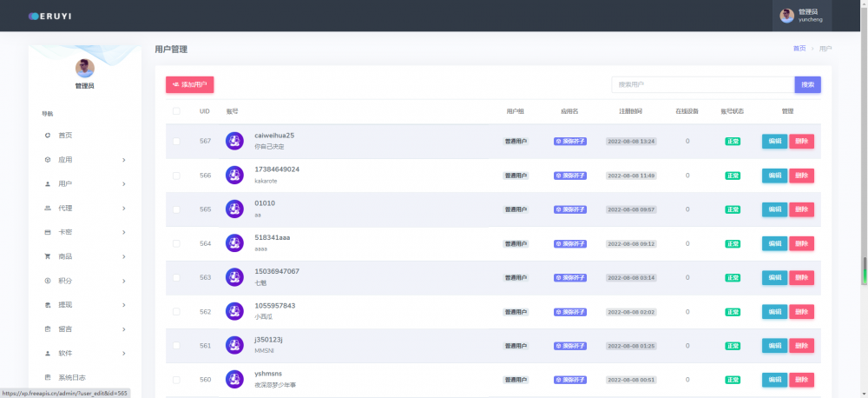The image size is (868, 398).
Task: Select the 软件 sidebar menu item
Action: pos(65,354)
